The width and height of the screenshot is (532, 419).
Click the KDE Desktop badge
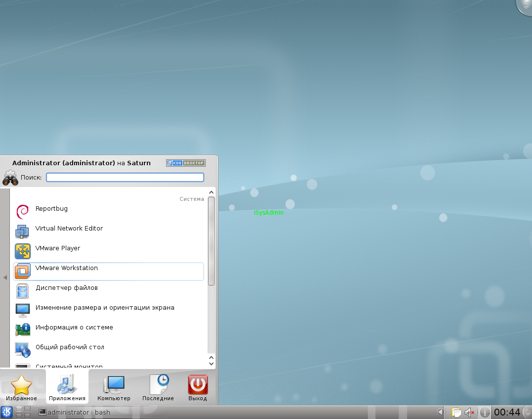coord(185,162)
